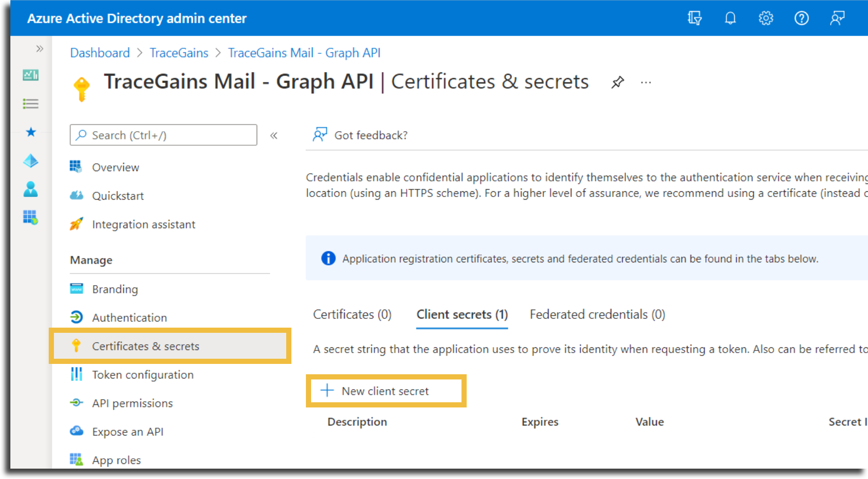Image resolution: width=868 pixels, height=479 pixels.
Task: Click the Overview grid icon
Action: 76,166
